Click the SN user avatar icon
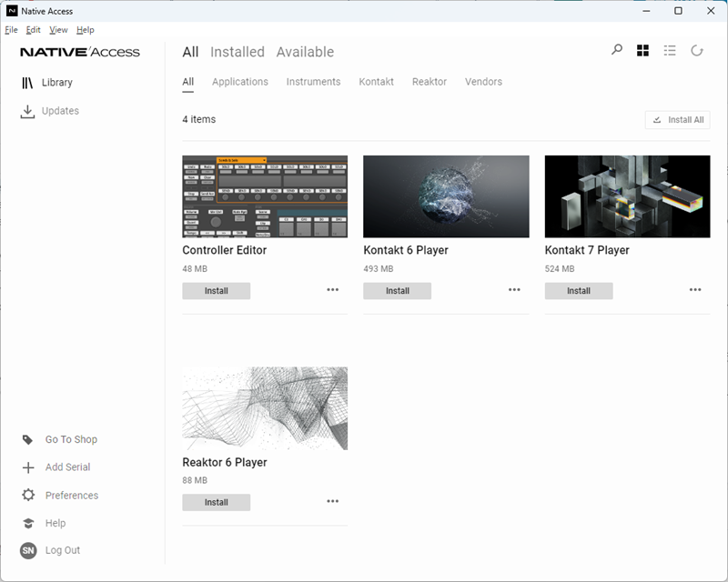 tap(28, 550)
